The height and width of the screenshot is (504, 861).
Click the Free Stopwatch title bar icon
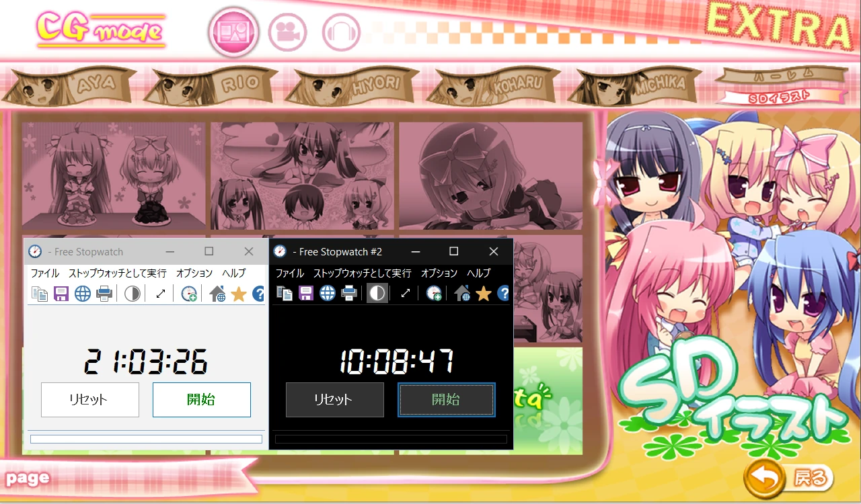35,252
